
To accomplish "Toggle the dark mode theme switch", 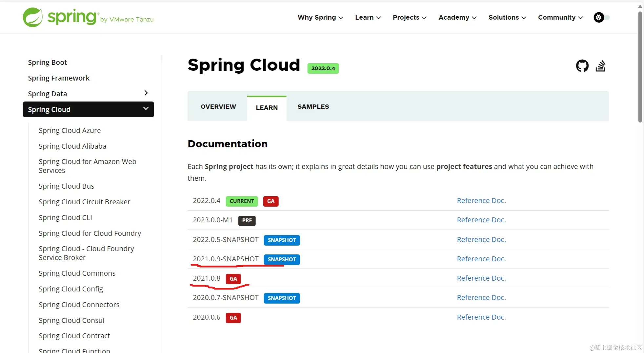I will 601,17.
